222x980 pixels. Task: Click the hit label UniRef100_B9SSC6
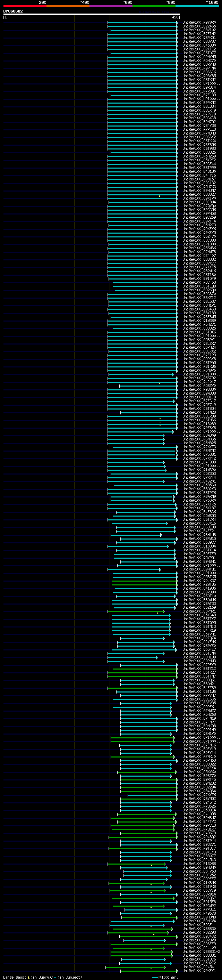199,72
